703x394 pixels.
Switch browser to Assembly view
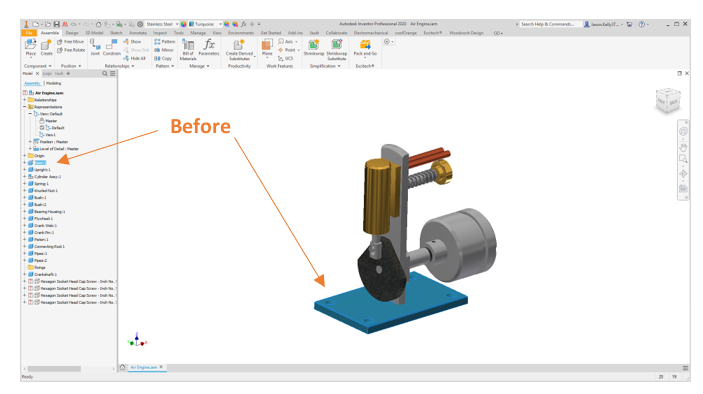tap(32, 83)
